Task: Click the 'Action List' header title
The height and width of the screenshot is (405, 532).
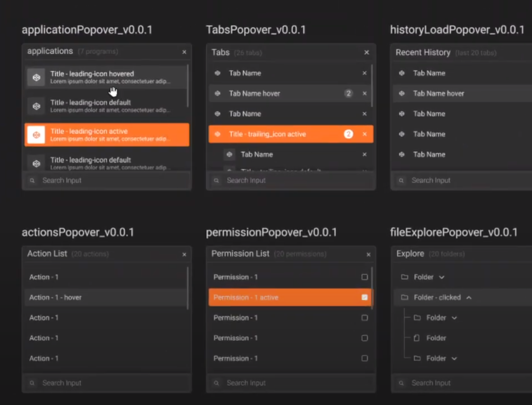Action: coord(47,254)
